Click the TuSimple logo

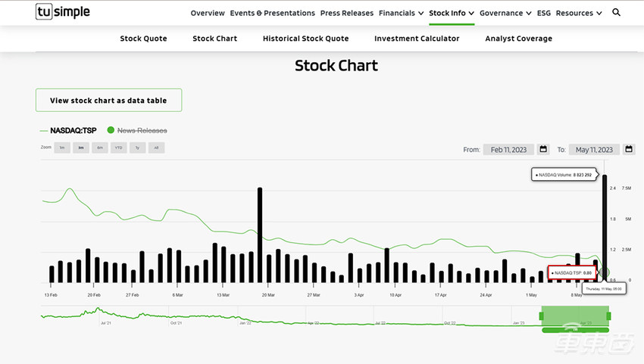pyautogui.click(x=64, y=12)
